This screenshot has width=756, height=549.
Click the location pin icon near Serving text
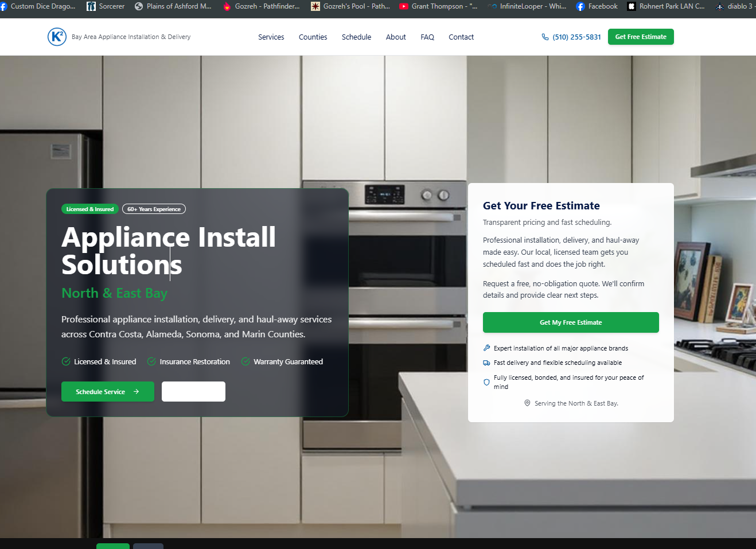click(527, 403)
